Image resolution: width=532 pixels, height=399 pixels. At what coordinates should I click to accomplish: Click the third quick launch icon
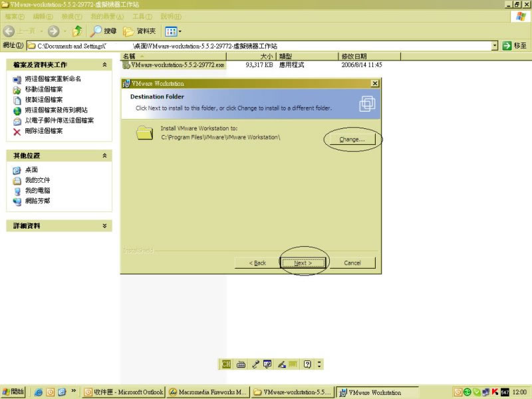click(x=62, y=392)
